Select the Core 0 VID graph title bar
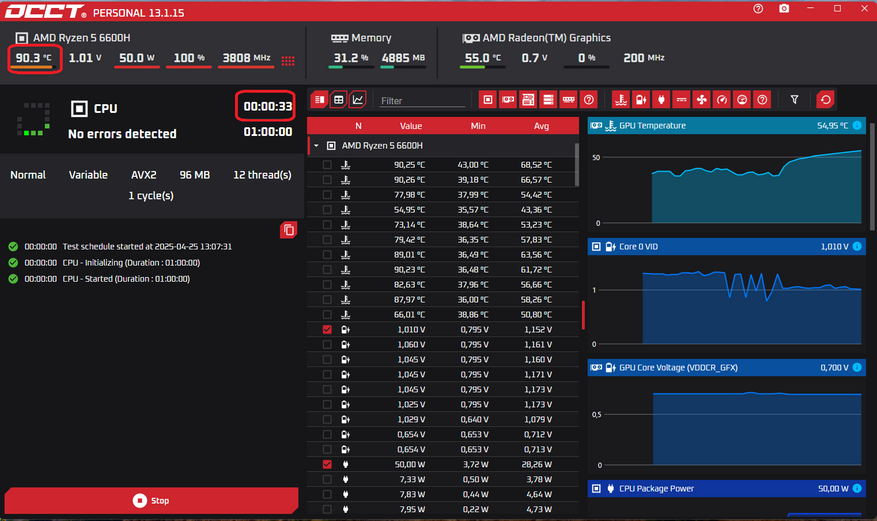The height and width of the screenshot is (521, 877). pos(727,247)
